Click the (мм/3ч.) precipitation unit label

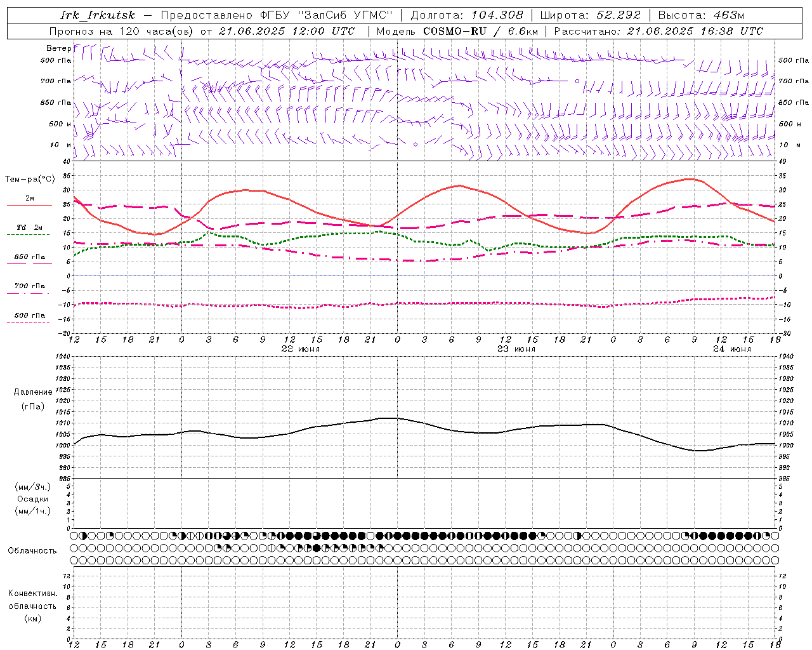(33, 487)
